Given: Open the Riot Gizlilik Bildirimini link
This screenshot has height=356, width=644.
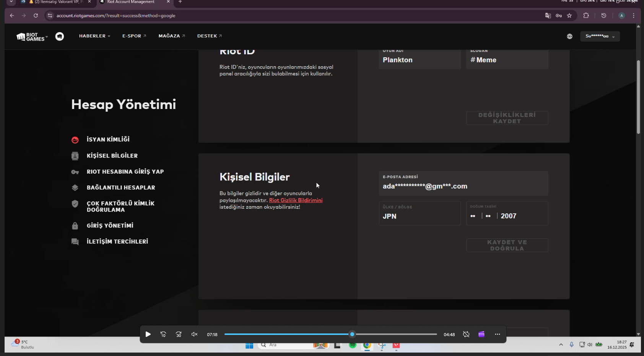Looking at the screenshot, I should click(296, 200).
